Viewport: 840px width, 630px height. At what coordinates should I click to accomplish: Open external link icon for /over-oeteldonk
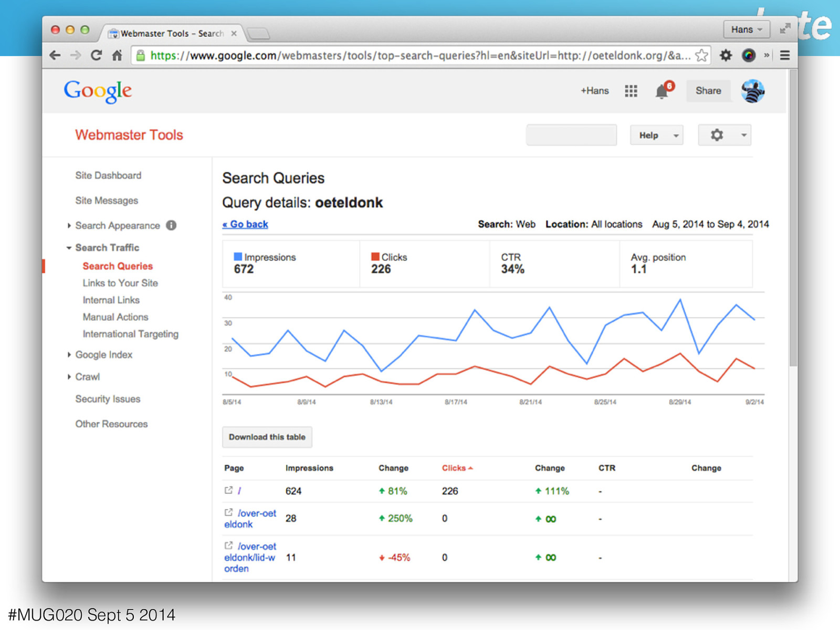pos(228,512)
